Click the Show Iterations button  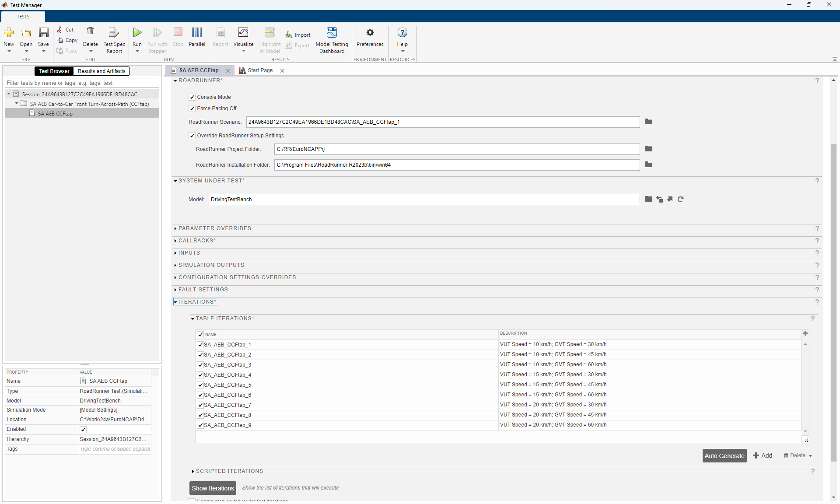coord(213,488)
